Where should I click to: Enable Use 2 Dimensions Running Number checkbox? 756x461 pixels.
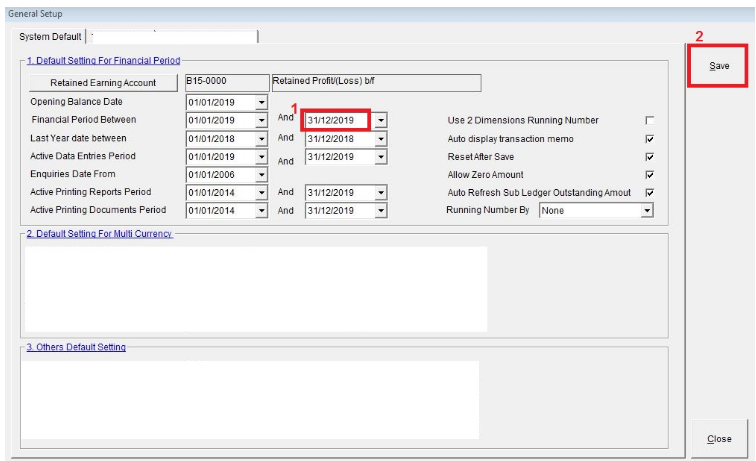649,120
